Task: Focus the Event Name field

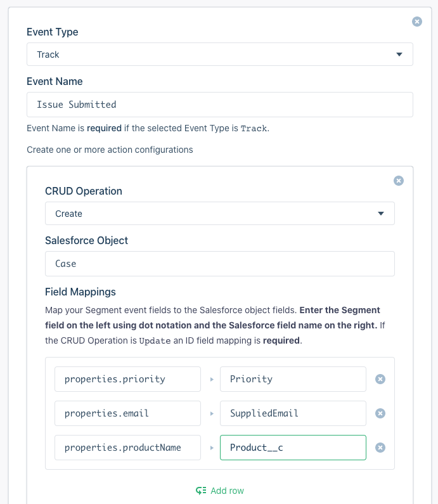Action: tap(219, 105)
